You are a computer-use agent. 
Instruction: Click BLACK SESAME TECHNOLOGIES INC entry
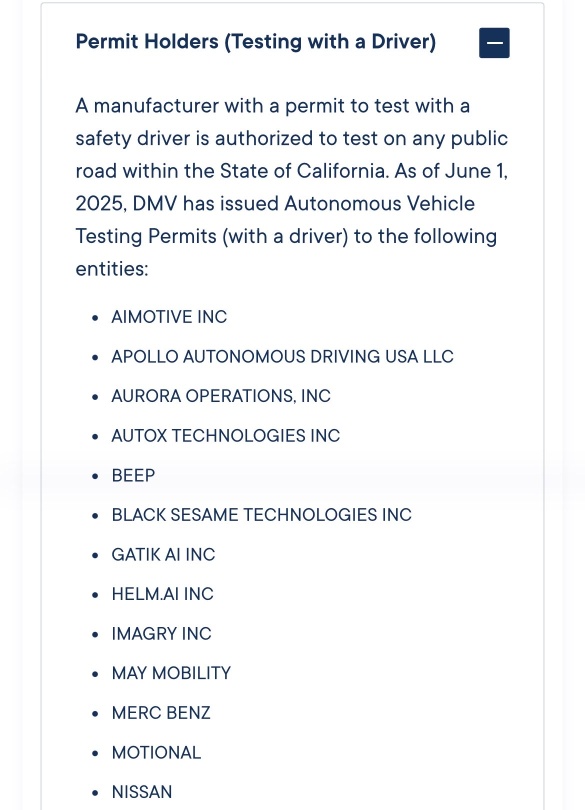(x=261, y=515)
